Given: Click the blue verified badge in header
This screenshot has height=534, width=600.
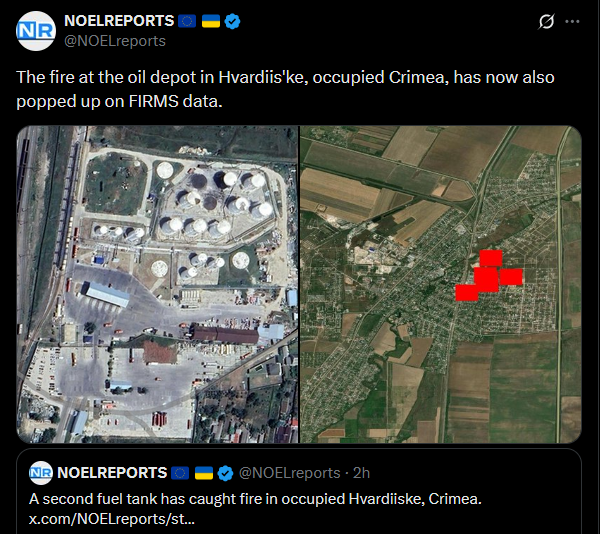Looking at the screenshot, I should coord(232,21).
